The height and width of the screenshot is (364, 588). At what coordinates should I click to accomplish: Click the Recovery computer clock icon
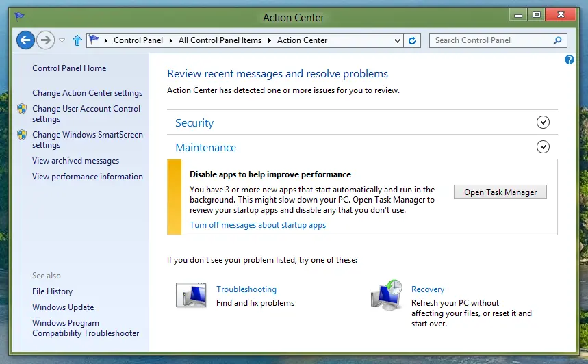[387, 295]
